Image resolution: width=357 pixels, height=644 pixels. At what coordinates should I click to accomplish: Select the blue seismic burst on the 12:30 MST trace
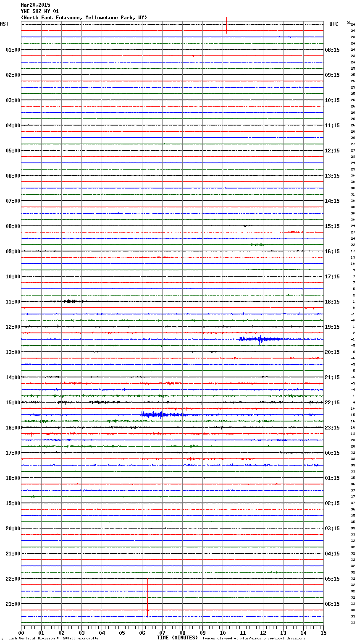[260, 339]
